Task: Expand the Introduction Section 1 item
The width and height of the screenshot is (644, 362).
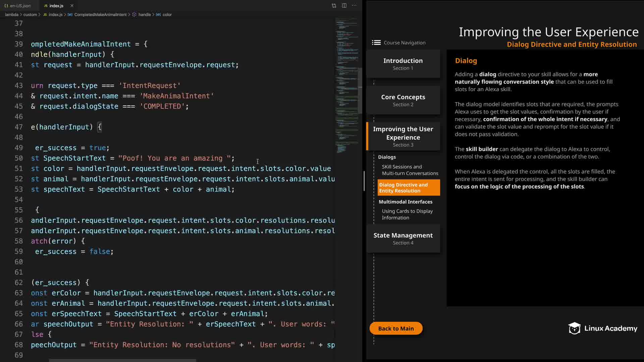Action: (x=403, y=64)
